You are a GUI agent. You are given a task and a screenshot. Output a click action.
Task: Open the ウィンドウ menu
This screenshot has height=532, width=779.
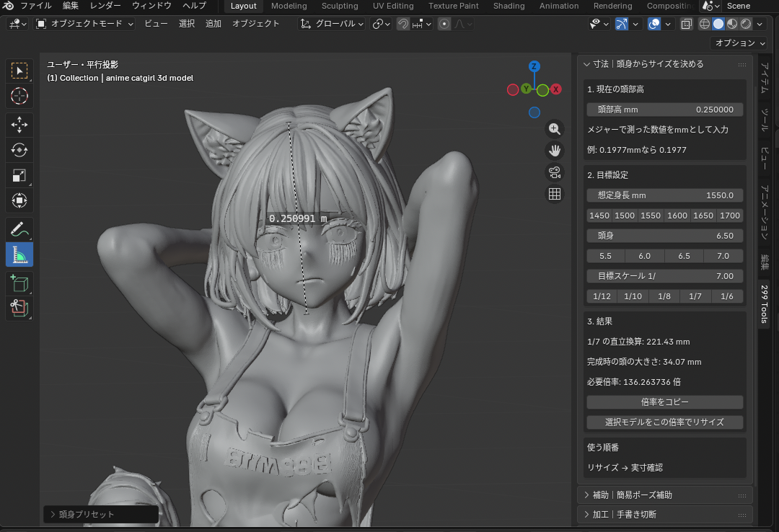coord(151,6)
